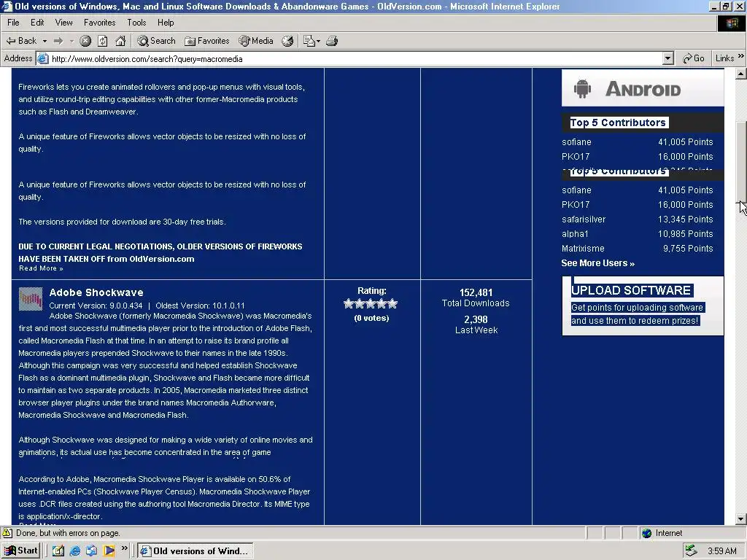Open the Favorites menu
Viewport: 747px width, 560px height.
pos(99,23)
